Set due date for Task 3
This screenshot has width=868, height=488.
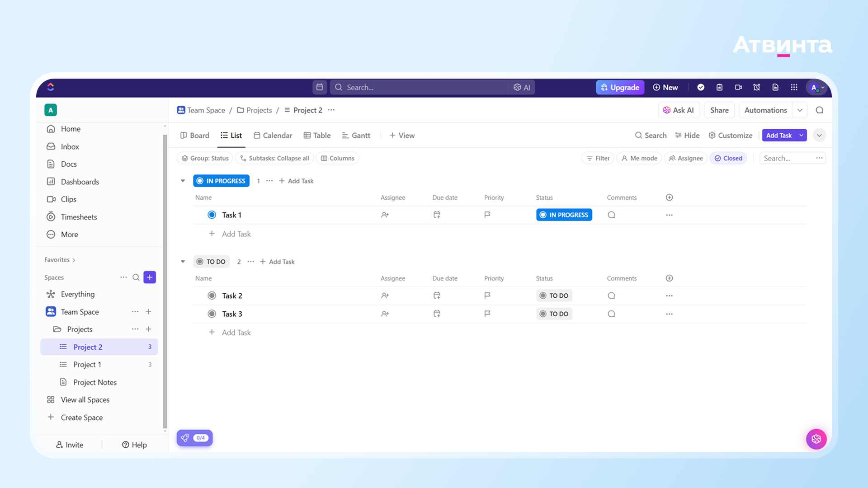coord(437,314)
